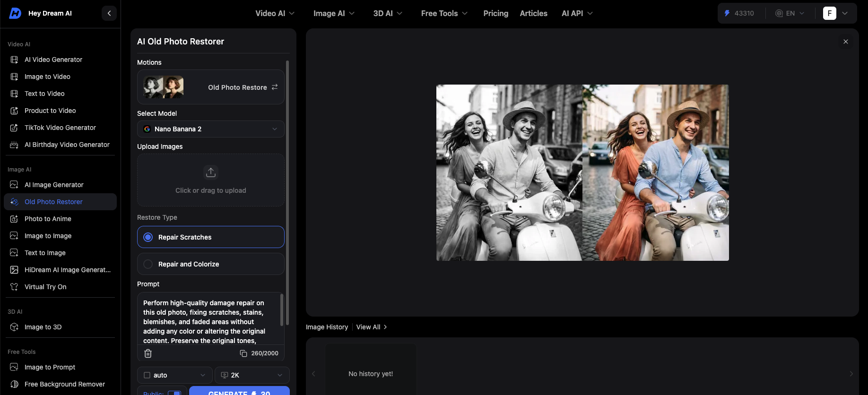Click the Image to Prompt icon
This screenshot has height=395, width=868.
click(14, 367)
